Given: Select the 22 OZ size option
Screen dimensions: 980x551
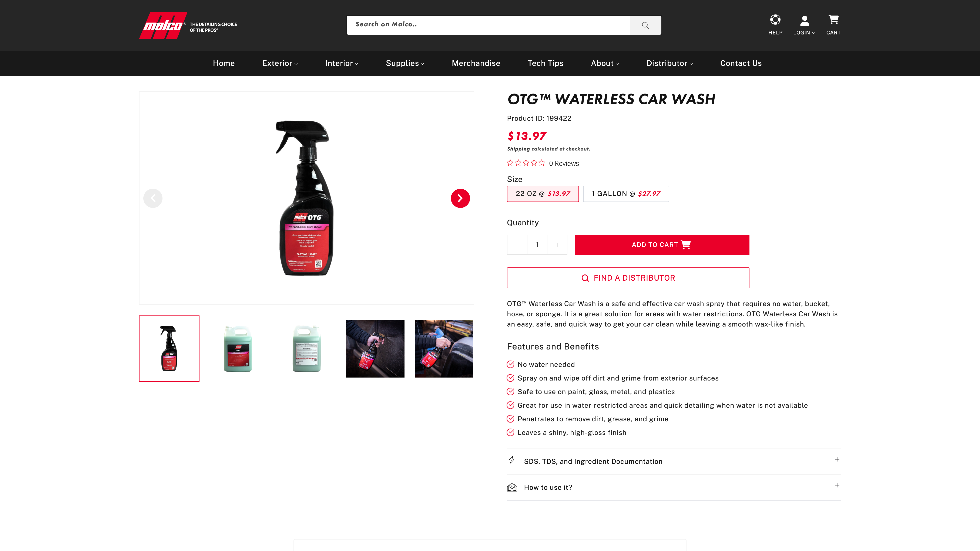Looking at the screenshot, I should coord(543,194).
